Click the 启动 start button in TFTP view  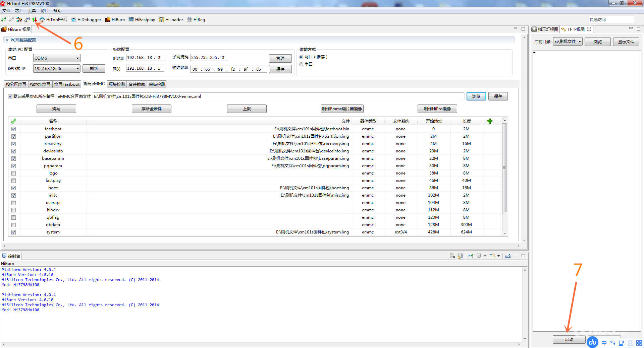pos(569,340)
